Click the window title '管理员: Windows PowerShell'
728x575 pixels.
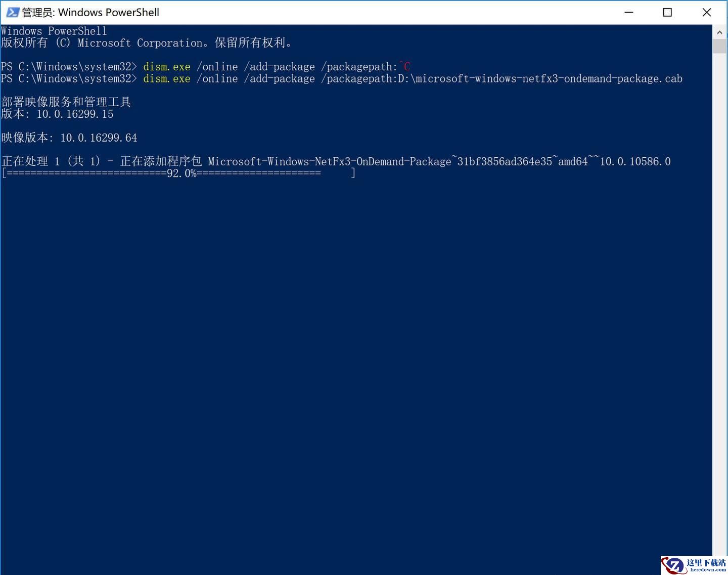(x=90, y=13)
